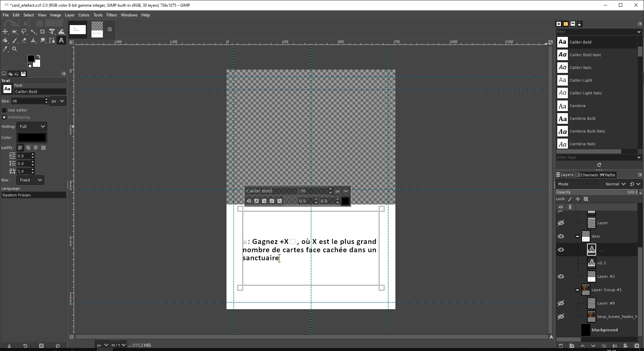The width and height of the screenshot is (644, 351).
Task: Select the Crop tool
Action: click(43, 32)
